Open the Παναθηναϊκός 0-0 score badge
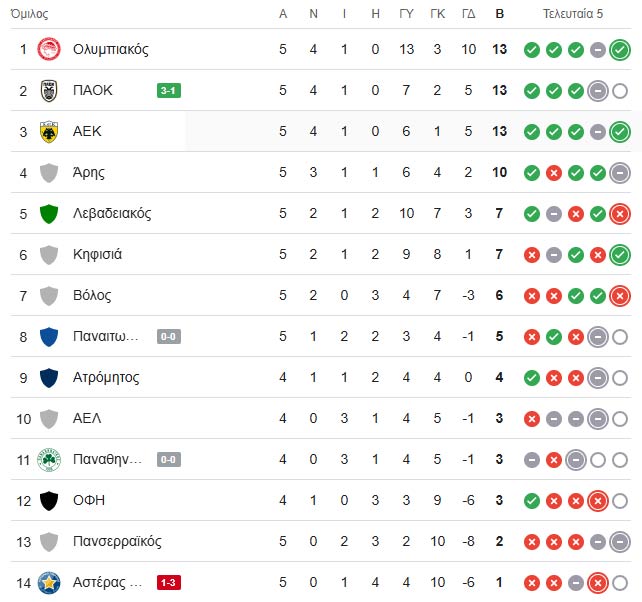 168,460
